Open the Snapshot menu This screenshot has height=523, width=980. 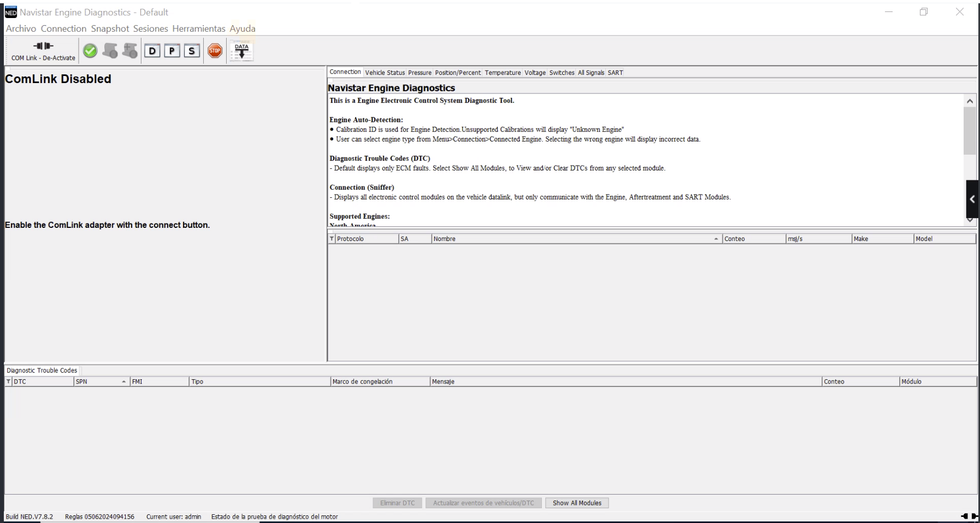pyautogui.click(x=110, y=28)
